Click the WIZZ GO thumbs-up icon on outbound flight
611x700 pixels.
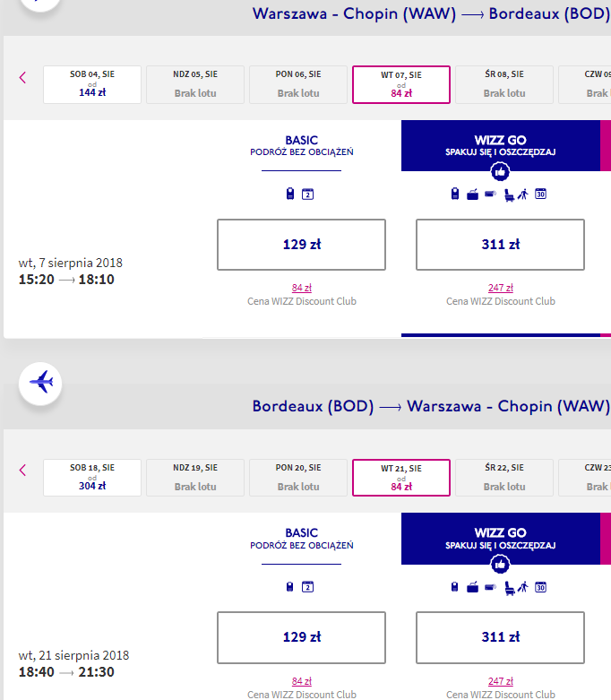point(500,171)
